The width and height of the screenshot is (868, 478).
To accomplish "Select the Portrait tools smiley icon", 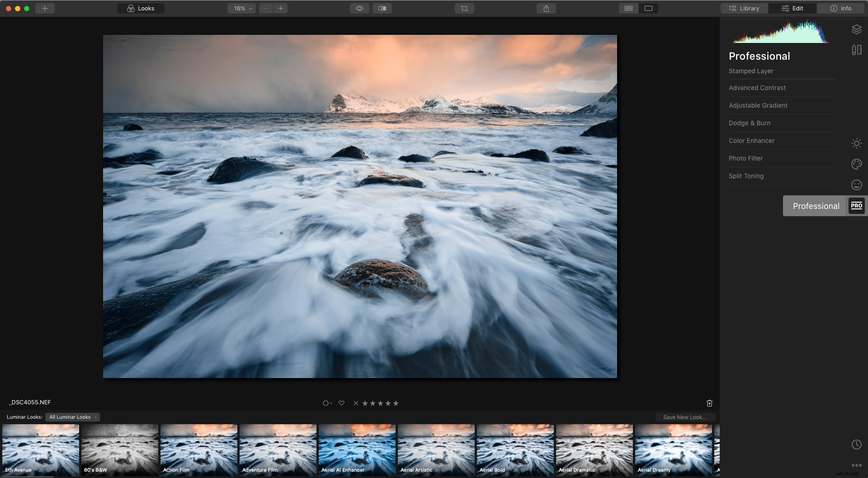I will (857, 185).
